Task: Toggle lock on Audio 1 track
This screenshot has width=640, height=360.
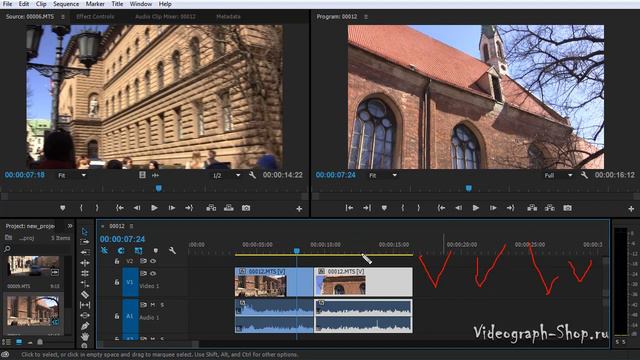Action: pyautogui.click(x=117, y=316)
